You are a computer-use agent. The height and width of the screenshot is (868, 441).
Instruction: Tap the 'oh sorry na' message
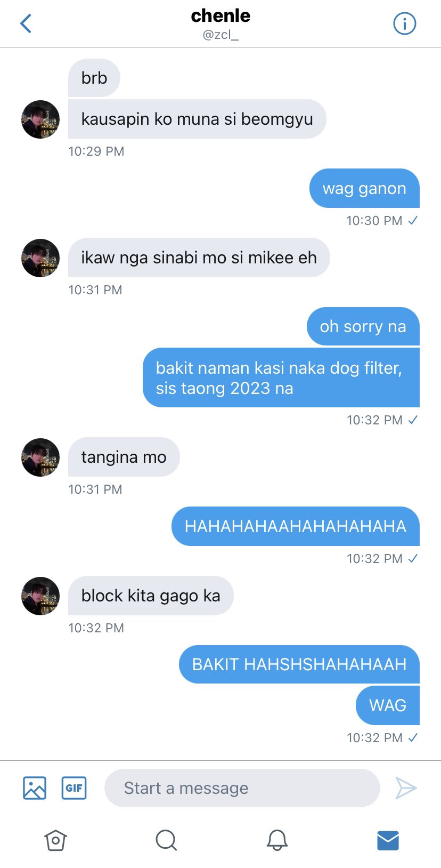pos(363,326)
